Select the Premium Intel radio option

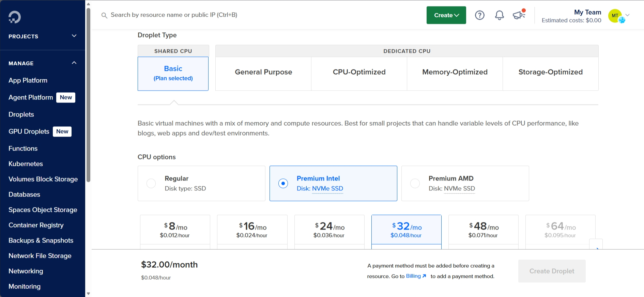(283, 183)
